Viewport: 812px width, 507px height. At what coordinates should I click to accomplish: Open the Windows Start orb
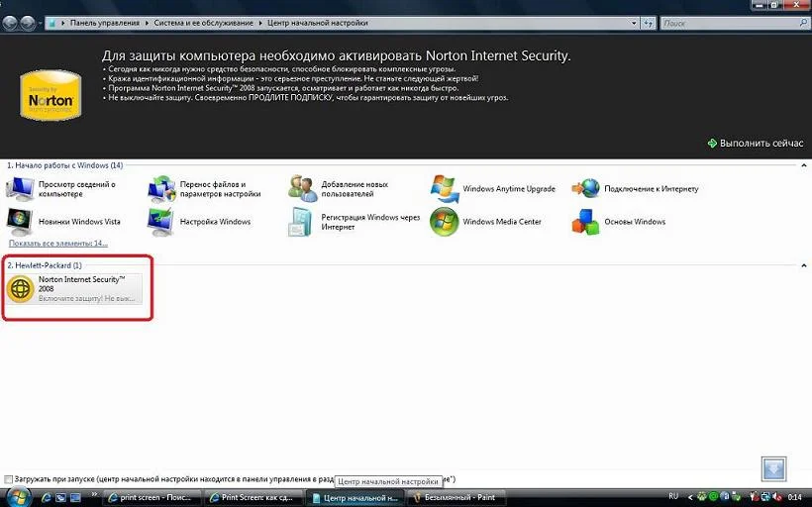(x=19, y=498)
